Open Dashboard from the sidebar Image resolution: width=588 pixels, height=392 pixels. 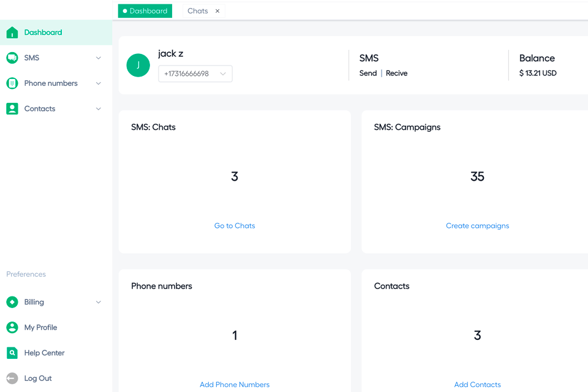pos(56,32)
